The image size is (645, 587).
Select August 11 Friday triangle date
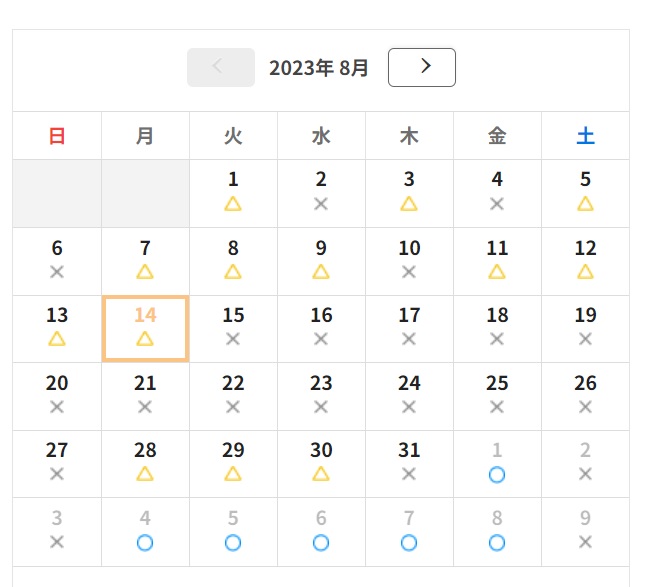pyautogui.click(x=497, y=261)
